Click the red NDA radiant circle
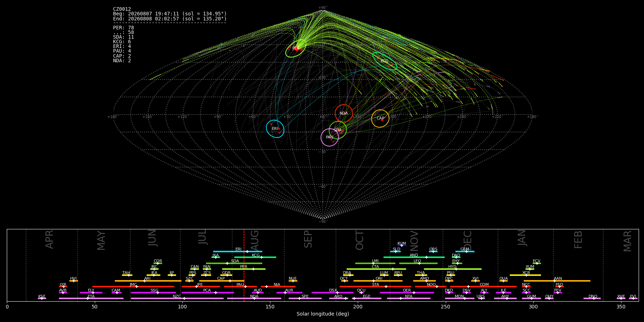 coord(343,113)
